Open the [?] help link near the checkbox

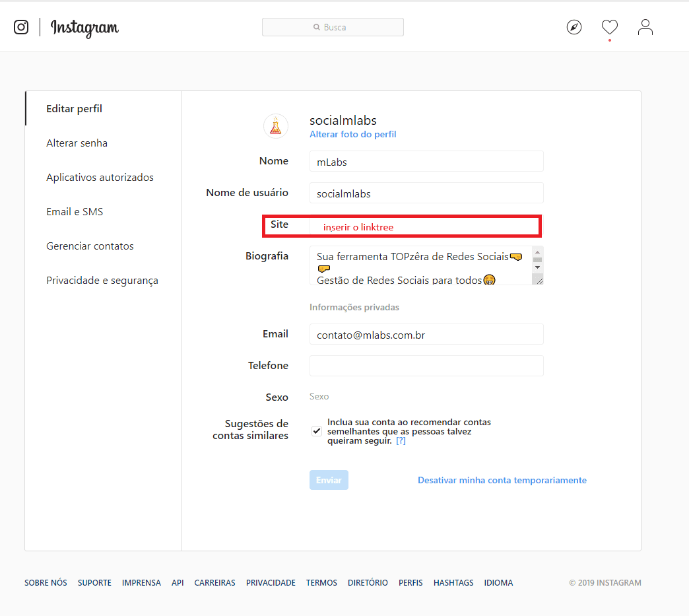[x=401, y=440]
